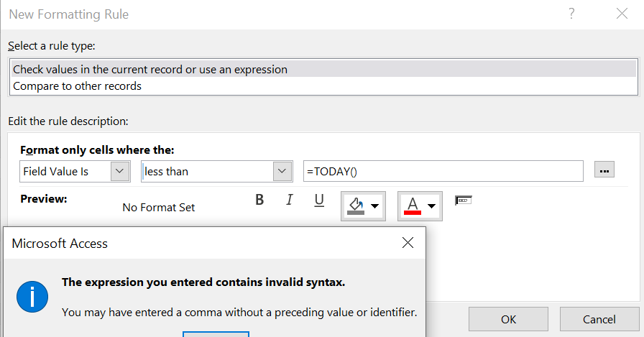644x337 pixels.
Task: Click the 'No Format Set' preview box
Action: 159,208
